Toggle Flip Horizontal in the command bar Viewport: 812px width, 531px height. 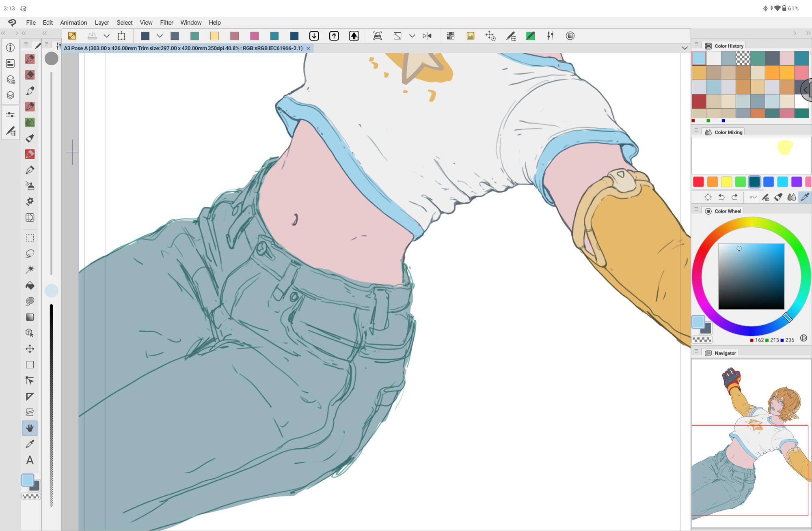tap(427, 36)
